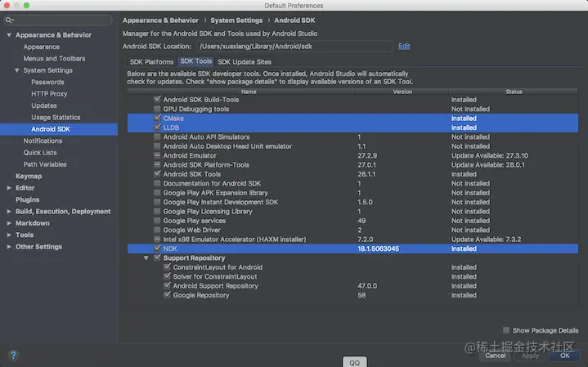Viewport: 588px width, 367px height.
Task: Check the Google Play services checkbox
Action: (x=157, y=221)
